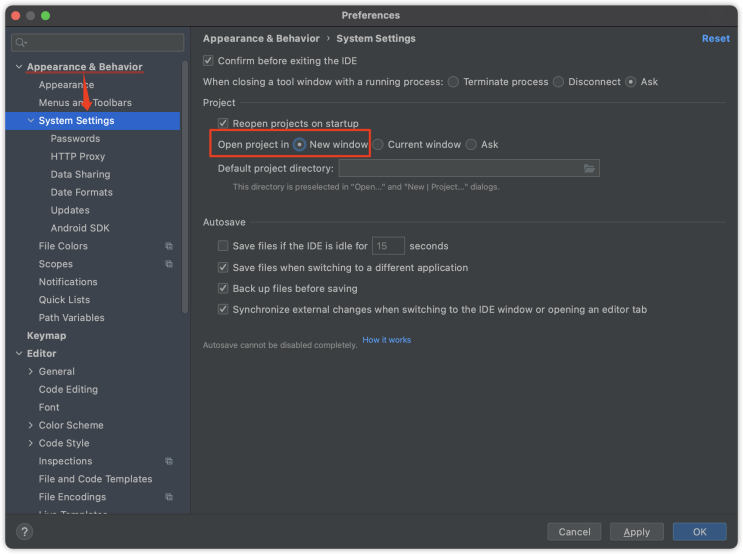The image size is (743, 554).
Task: Open Data Sharing settings
Action: [81, 174]
